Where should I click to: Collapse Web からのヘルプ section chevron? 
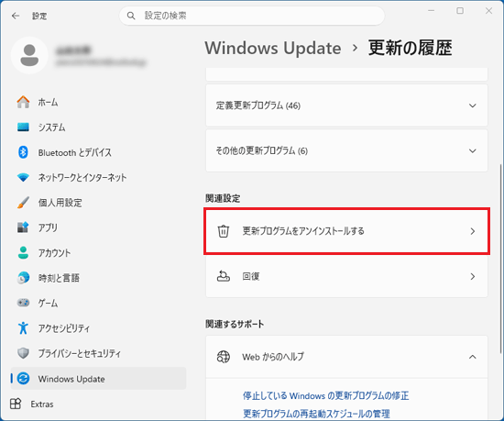[472, 357]
